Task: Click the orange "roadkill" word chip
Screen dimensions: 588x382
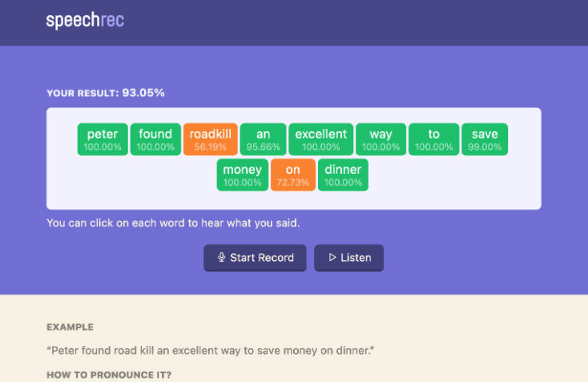Action: click(x=211, y=139)
